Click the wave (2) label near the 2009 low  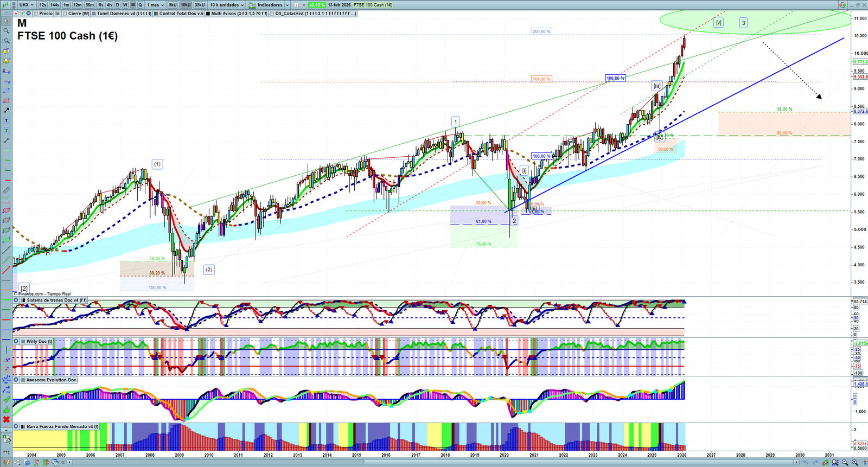point(209,270)
